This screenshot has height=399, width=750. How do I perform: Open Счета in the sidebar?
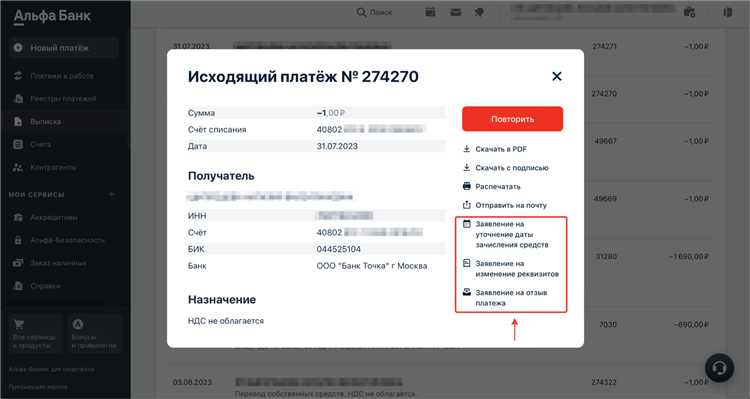point(33,144)
